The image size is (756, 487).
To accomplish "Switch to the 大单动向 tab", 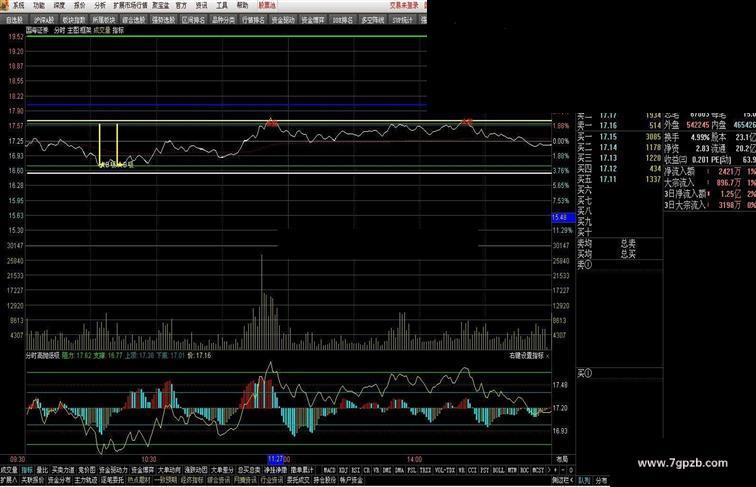I will click(x=169, y=470).
